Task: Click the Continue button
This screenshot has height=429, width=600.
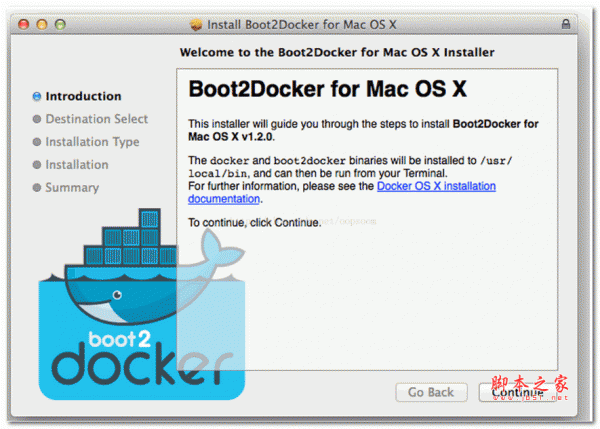Action: tap(518, 392)
